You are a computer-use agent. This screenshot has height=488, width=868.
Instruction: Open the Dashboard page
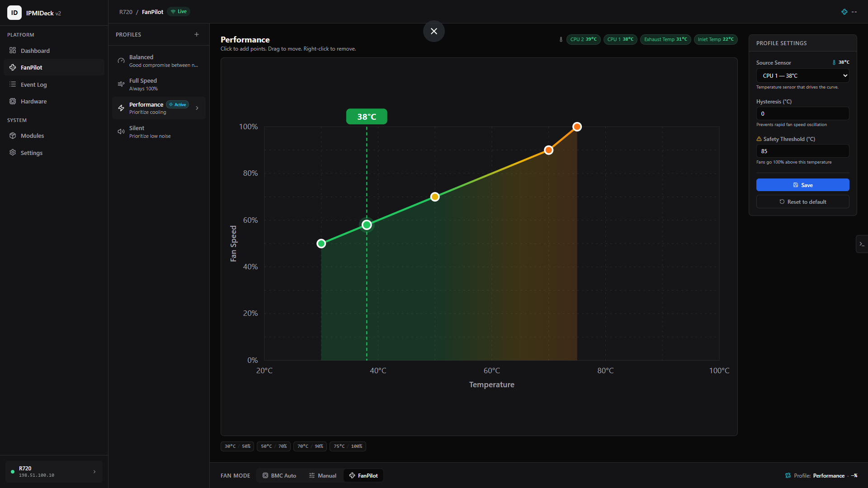click(x=54, y=51)
